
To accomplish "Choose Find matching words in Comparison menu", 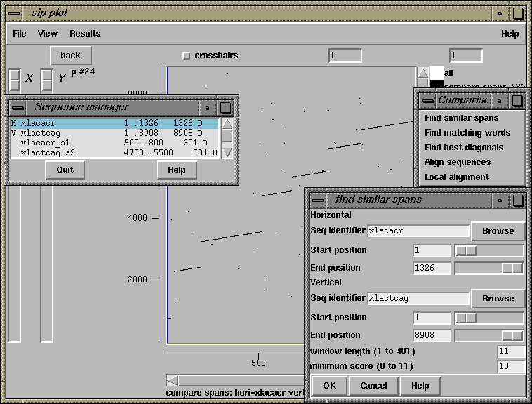I will (467, 133).
